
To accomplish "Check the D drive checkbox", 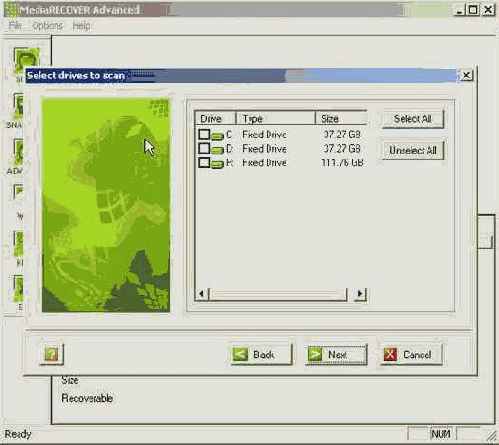I will coord(204,148).
